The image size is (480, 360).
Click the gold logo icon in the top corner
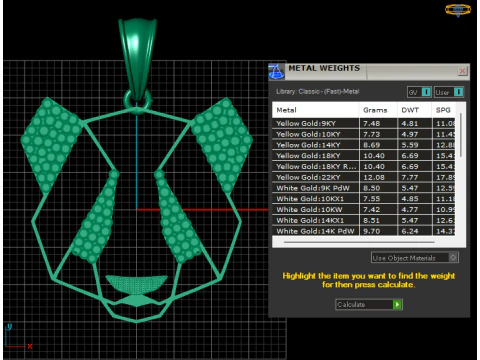pos(458,10)
